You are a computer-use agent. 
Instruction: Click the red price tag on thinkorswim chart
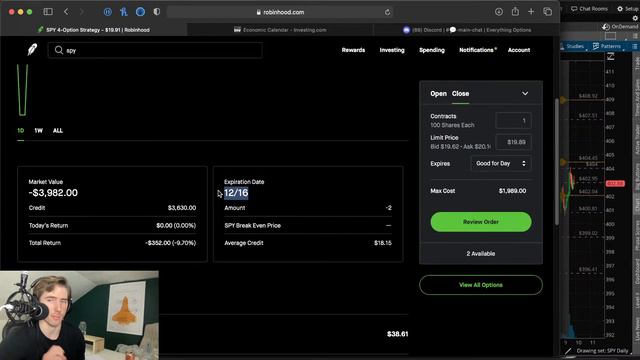click(615, 184)
